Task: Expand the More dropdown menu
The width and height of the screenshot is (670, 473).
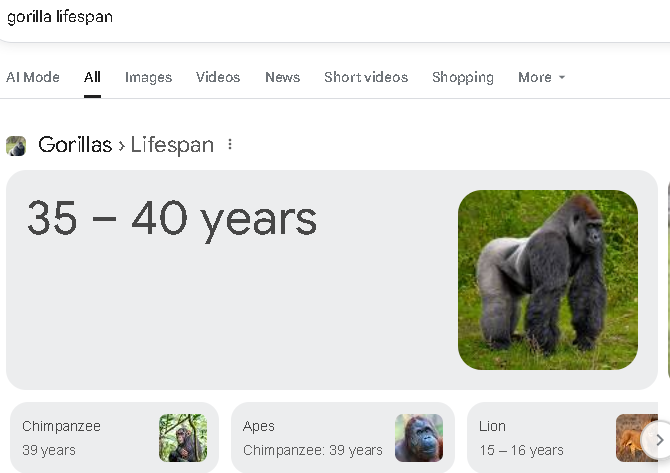Action: 541,77
